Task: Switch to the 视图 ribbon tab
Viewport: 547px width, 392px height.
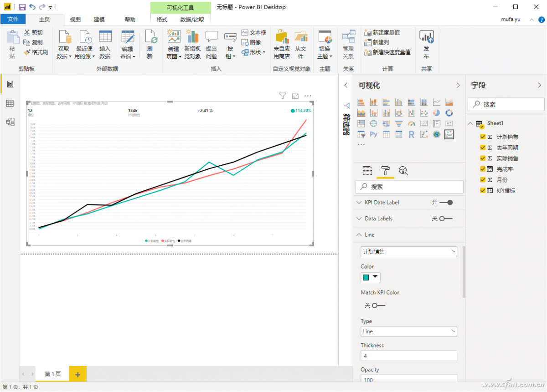Action: (x=75, y=20)
